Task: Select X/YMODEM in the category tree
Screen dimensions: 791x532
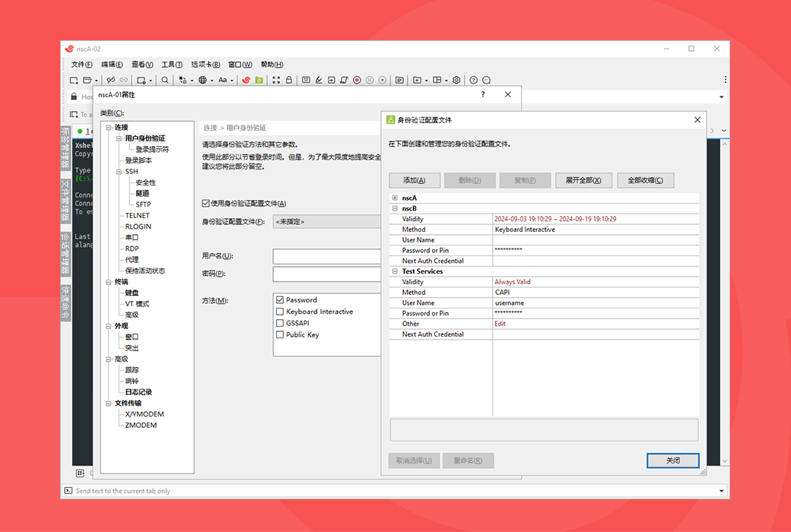Action: pyautogui.click(x=145, y=414)
